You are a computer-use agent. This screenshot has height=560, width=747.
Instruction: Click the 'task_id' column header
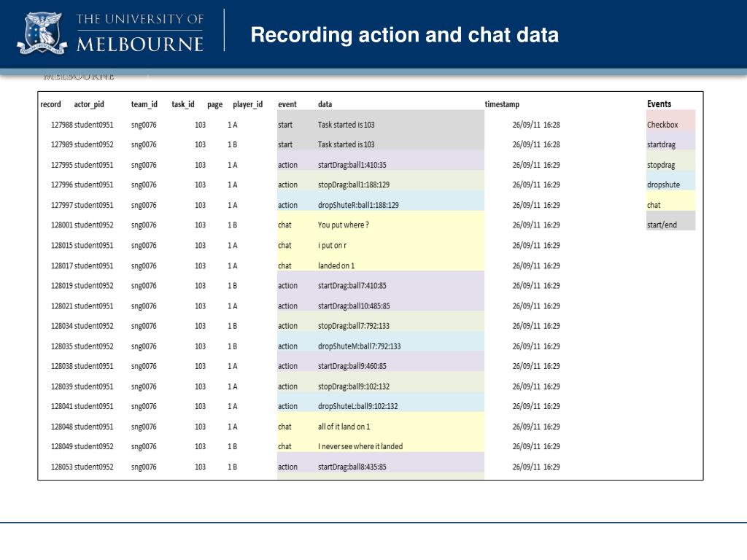[x=183, y=104]
